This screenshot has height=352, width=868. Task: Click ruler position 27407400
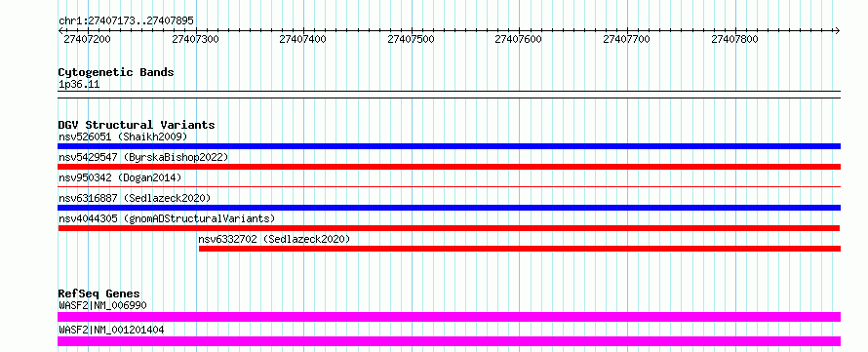tap(302, 39)
